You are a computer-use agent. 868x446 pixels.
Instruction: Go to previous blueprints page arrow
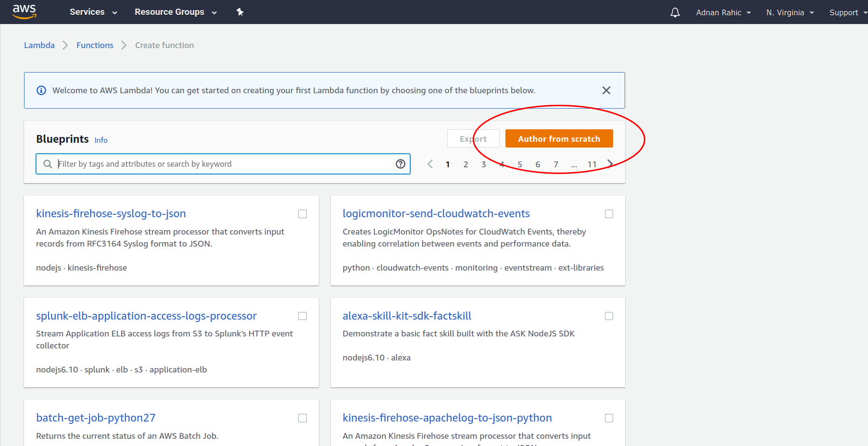430,164
